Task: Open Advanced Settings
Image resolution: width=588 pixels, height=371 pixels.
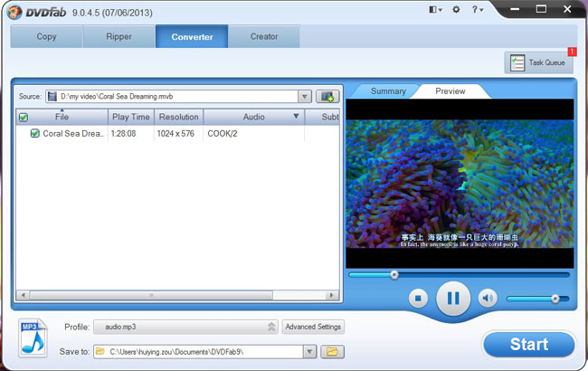Action: tap(313, 327)
